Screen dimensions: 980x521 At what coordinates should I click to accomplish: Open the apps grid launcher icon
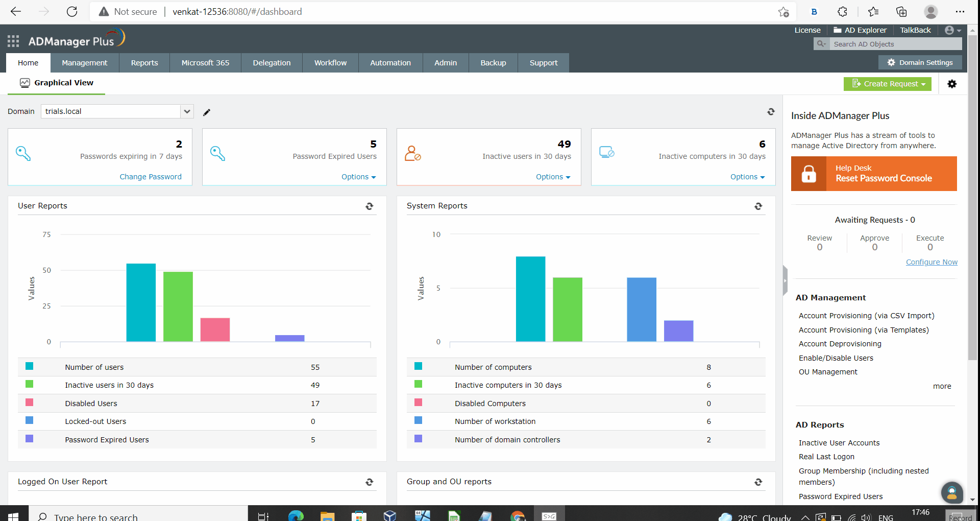point(13,41)
